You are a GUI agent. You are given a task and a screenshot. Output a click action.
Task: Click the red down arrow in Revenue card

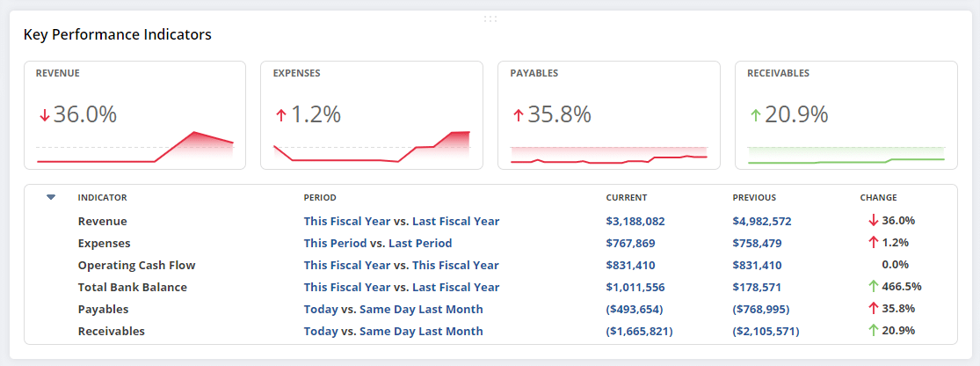tap(44, 115)
